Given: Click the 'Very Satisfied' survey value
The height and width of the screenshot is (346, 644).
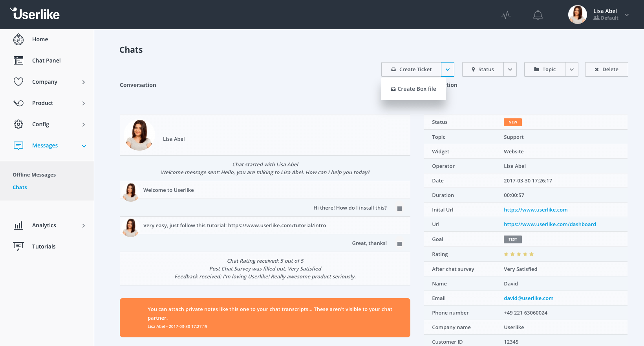Looking at the screenshot, I should click(520, 269).
